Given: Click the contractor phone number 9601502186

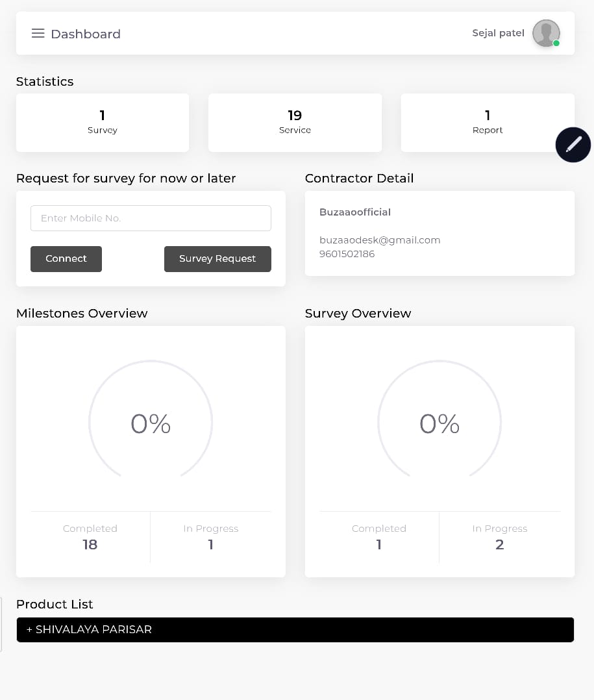Looking at the screenshot, I should (x=347, y=254).
